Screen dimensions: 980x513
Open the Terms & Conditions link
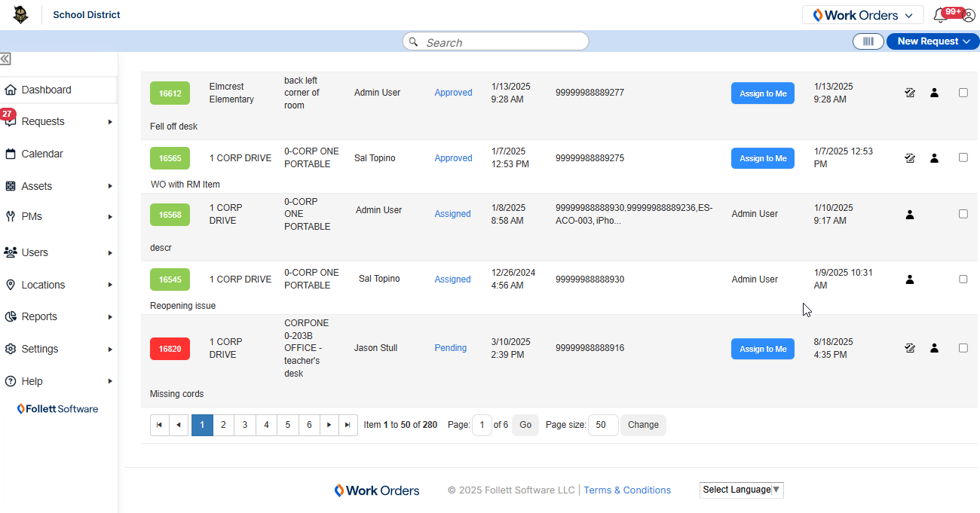627,490
